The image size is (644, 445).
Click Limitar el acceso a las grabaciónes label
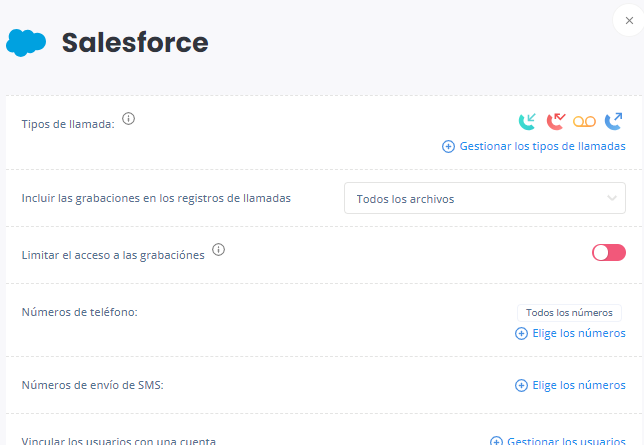pos(113,255)
